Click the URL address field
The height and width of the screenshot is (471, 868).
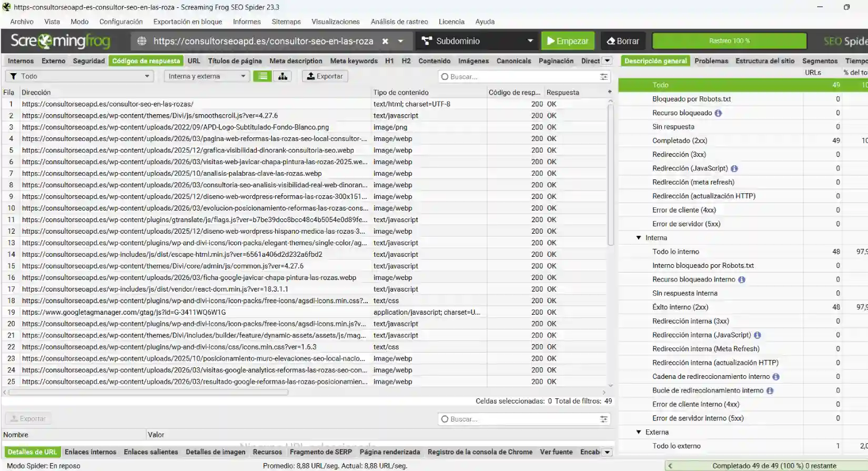pos(263,41)
